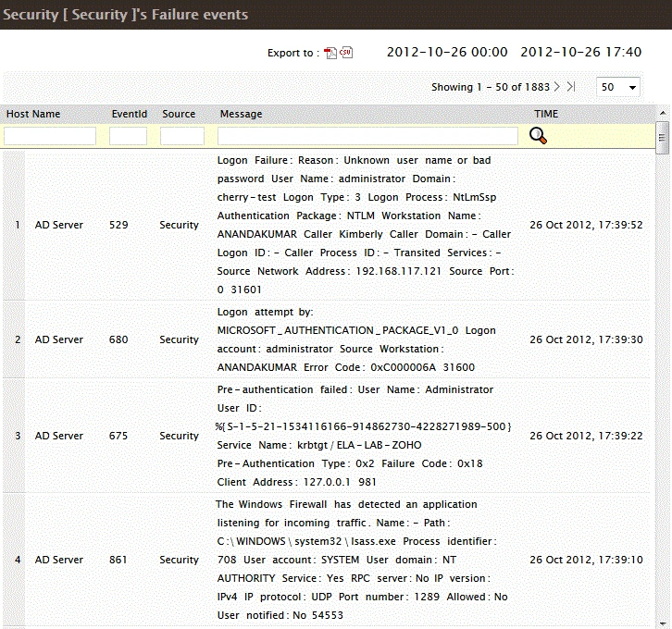
Task: Jump to last page of results
Action: 571,87
